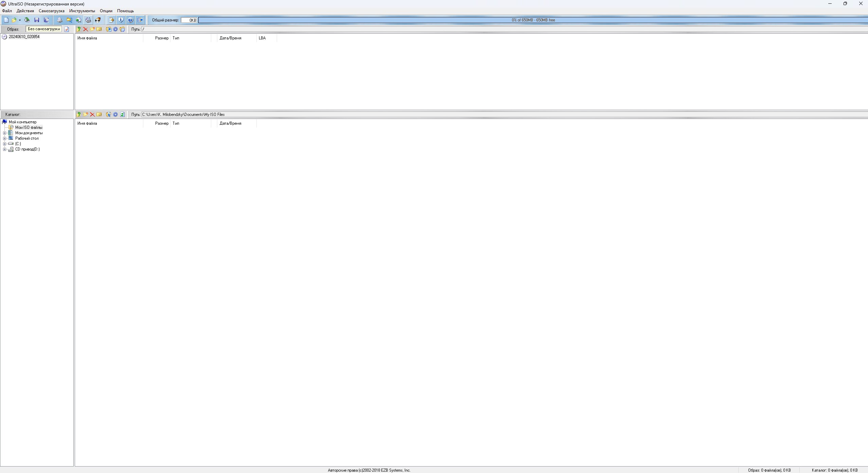Click the Burn CD/DVD image flaming disc icon
The width and height of the screenshot is (868, 473).
(98, 20)
